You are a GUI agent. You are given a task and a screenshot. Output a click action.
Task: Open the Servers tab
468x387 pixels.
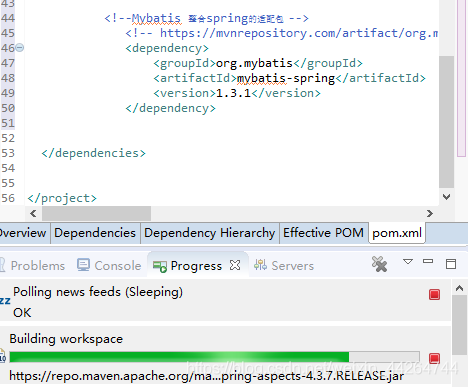coord(284,265)
